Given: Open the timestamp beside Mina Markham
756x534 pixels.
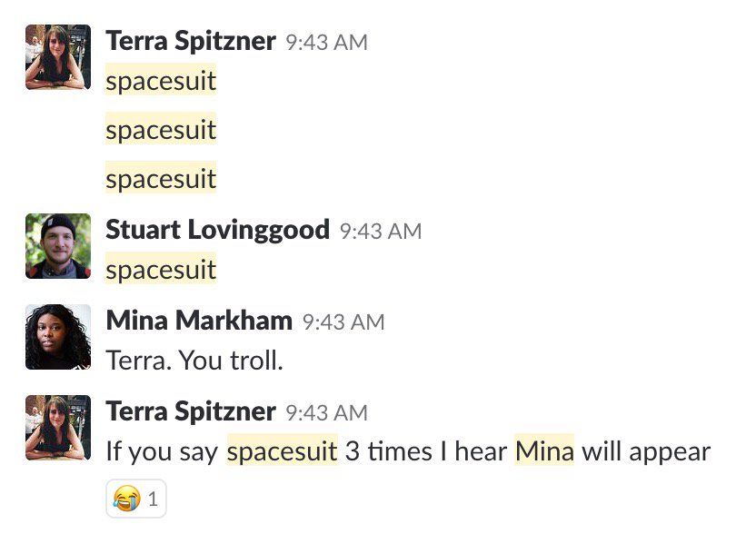Looking at the screenshot, I should (x=343, y=322).
